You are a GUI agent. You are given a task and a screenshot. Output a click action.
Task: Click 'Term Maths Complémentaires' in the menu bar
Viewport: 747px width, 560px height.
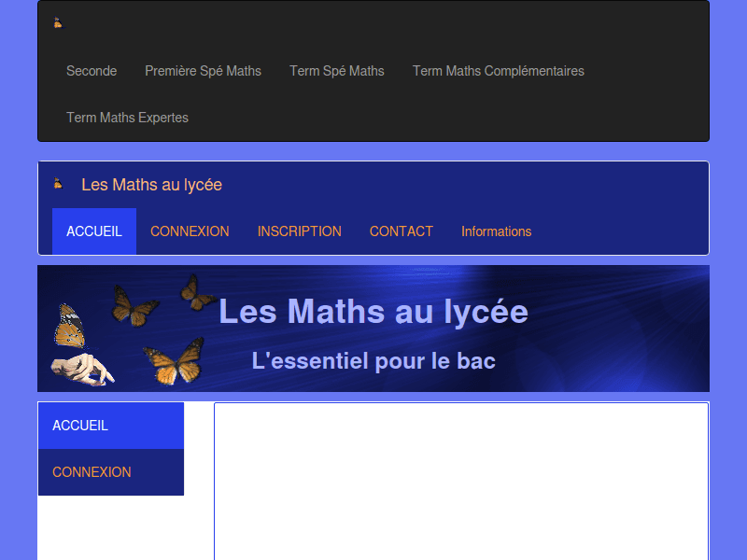pos(498,71)
